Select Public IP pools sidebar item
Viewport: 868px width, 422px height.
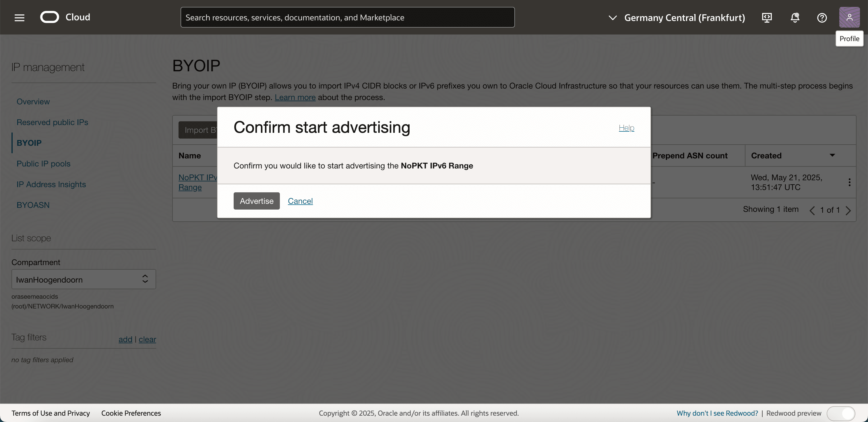(x=43, y=164)
